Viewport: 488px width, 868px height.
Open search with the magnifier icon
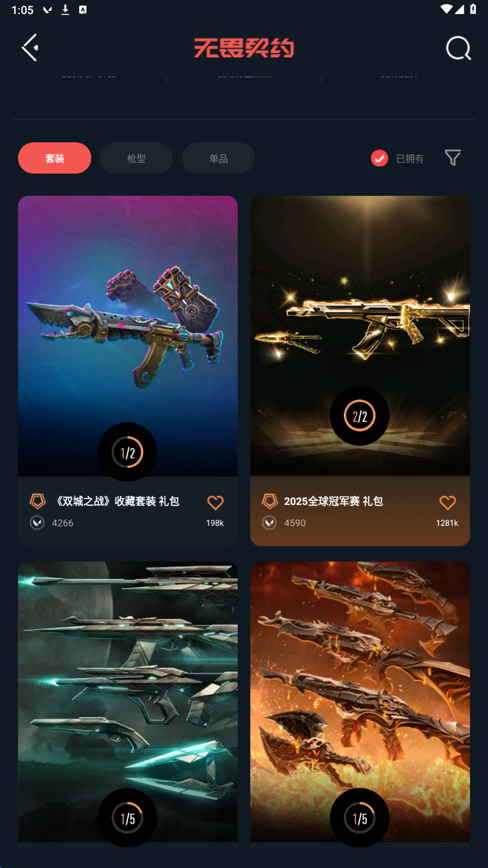(x=459, y=48)
